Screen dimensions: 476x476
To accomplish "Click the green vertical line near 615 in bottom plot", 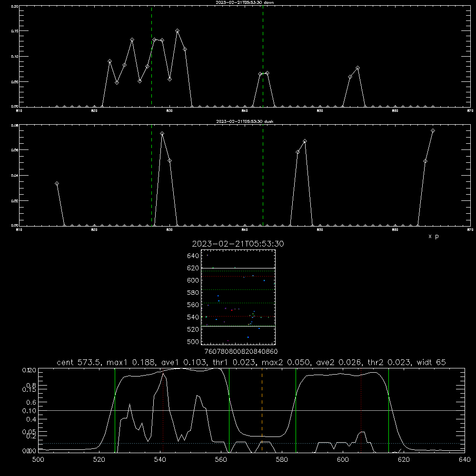I will (x=388, y=410).
